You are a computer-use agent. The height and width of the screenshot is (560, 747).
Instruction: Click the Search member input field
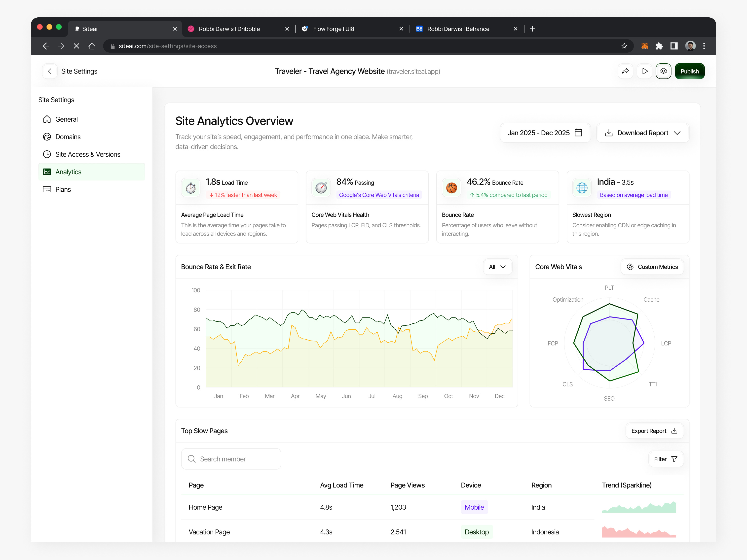231,459
